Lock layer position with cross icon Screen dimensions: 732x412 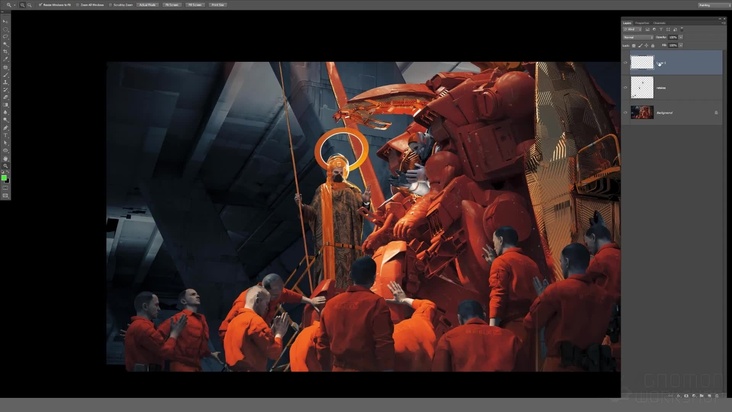(x=646, y=45)
